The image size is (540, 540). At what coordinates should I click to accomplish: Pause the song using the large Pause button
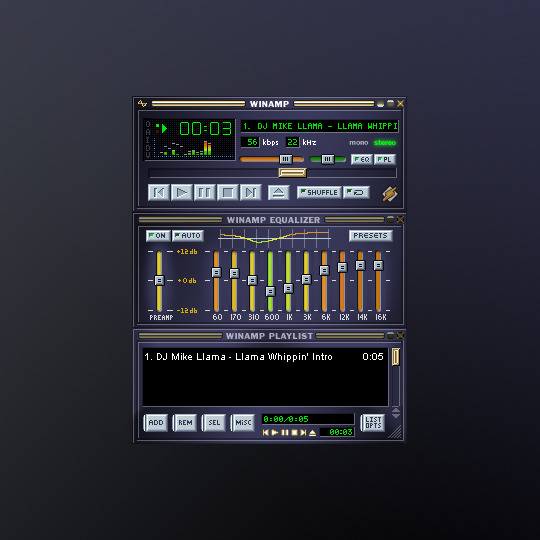pos(205,193)
